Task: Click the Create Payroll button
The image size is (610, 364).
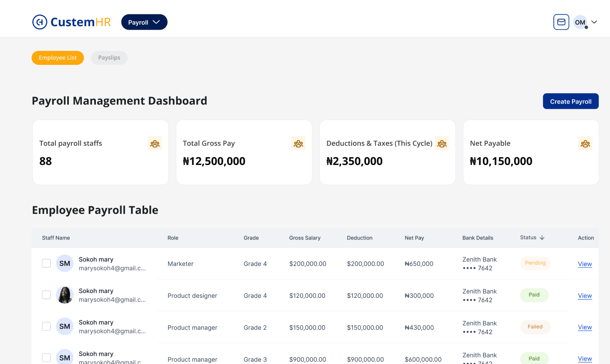Action: (x=570, y=101)
